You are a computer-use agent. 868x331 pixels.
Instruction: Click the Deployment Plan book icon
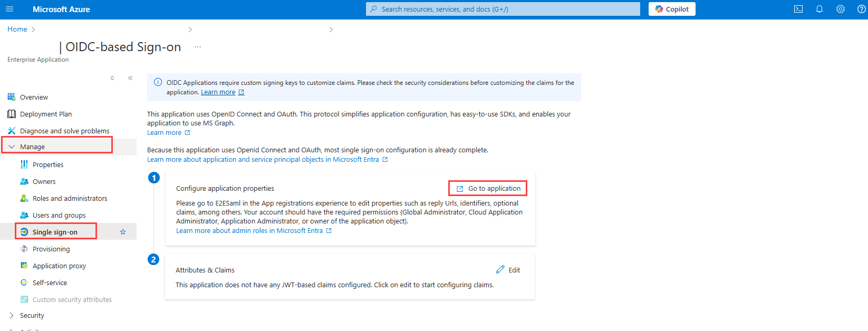pos(12,114)
